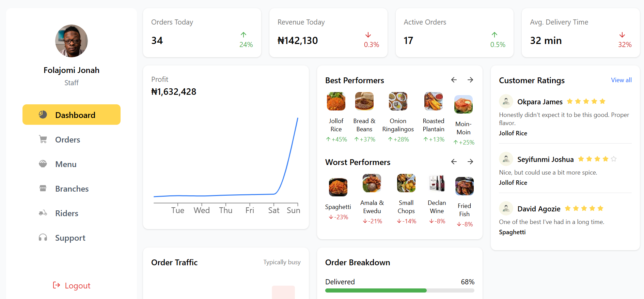Click the Orders shopping cart icon
Viewport: 644px width, 299px height.
pos(43,139)
